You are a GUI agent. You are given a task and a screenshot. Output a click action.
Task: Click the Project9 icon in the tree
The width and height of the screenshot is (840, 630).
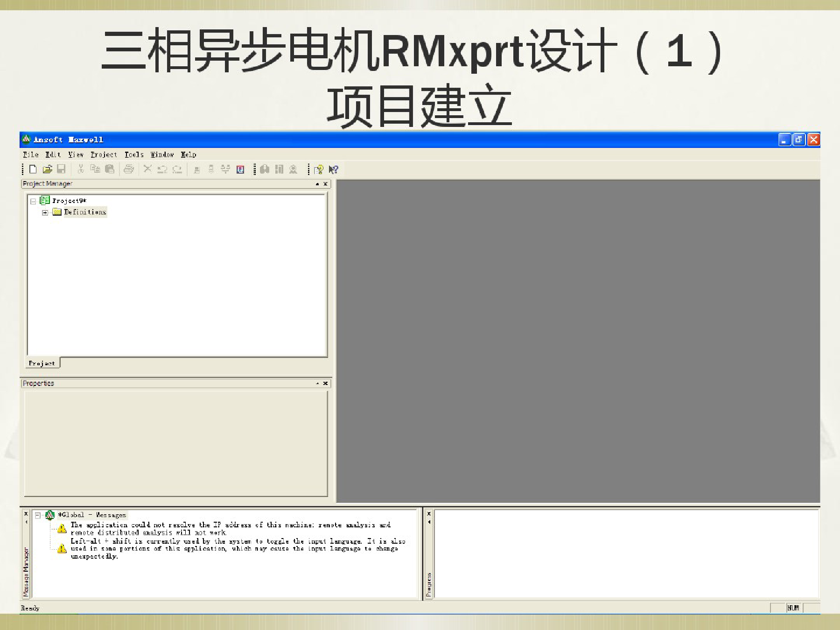point(45,201)
